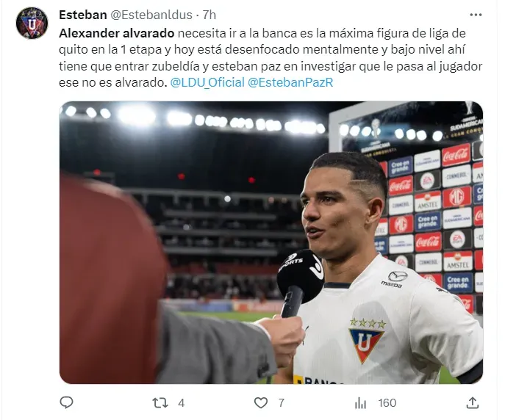The width and height of the screenshot is (516, 420).
Task: Click the bold Alexander alvarado text
Action: [x=116, y=33]
